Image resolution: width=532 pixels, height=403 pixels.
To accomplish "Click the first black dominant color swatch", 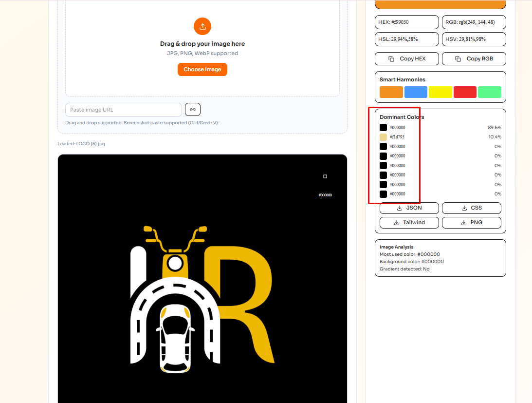I will pyautogui.click(x=383, y=127).
